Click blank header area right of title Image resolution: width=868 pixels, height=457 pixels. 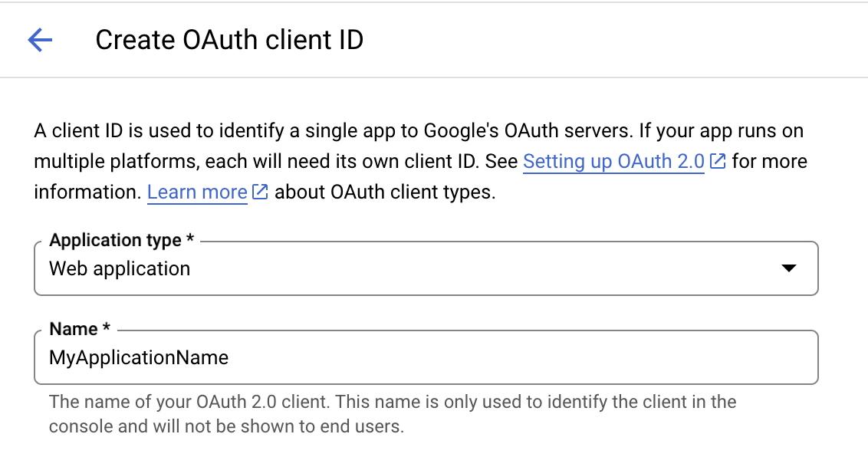click(613, 40)
